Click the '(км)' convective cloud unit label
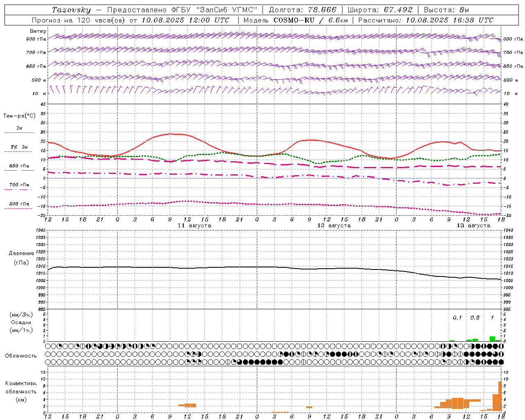This screenshot has width=525, height=420. tap(21, 399)
